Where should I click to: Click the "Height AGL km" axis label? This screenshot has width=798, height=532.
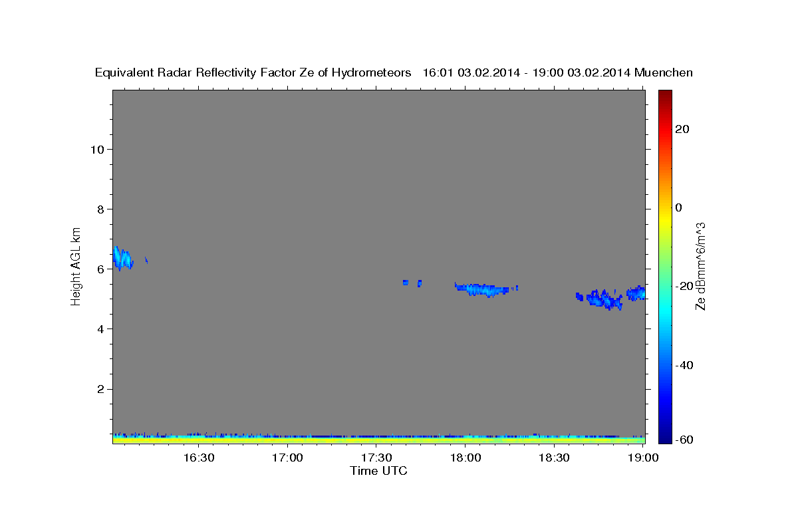pos(76,265)
